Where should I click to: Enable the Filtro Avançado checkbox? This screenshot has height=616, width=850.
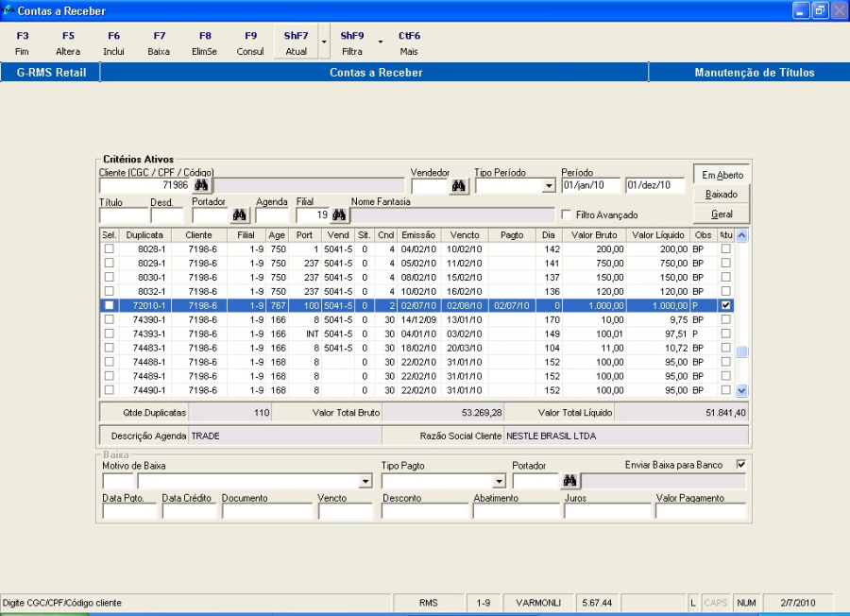click(x=567, y=214)
